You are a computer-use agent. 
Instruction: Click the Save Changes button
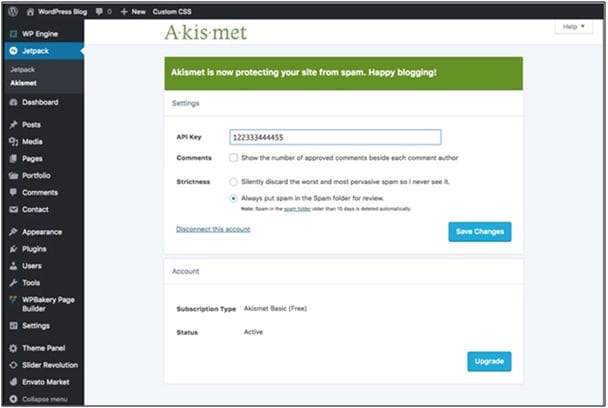coord(480,232)
